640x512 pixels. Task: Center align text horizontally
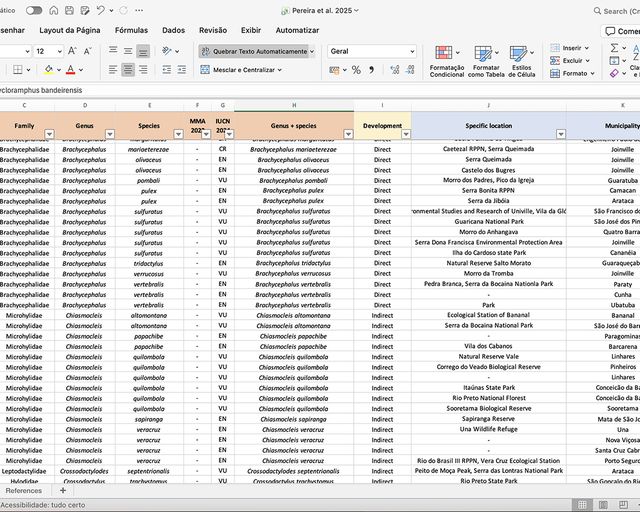[x=128, y=70]
